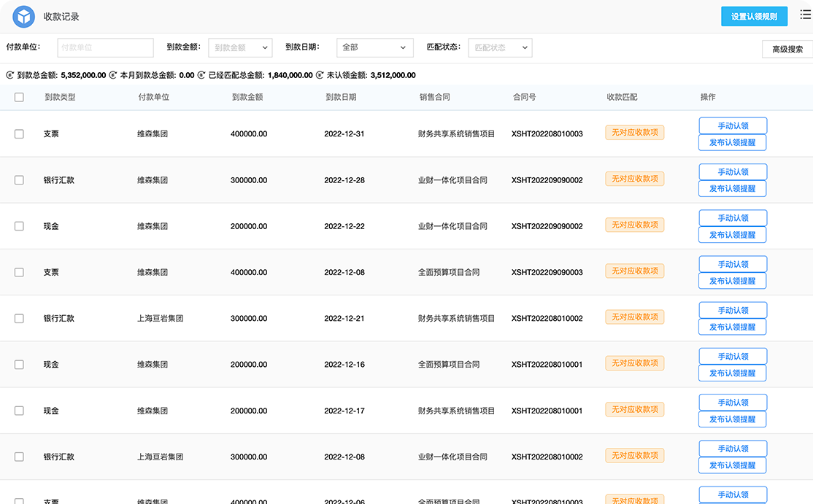
Task: Open the list menu icon at top right
Action: point(805,15)
